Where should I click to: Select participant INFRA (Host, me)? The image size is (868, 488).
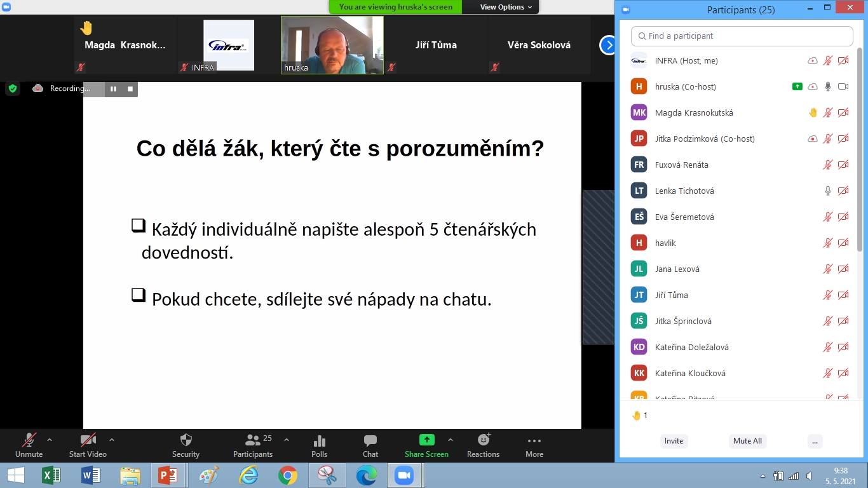(740, 61)
